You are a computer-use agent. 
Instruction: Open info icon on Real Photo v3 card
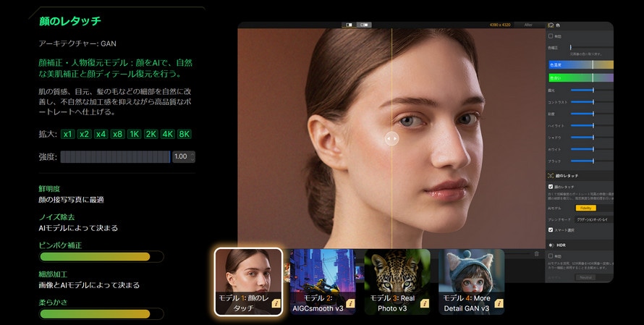[x=425, y=303]
